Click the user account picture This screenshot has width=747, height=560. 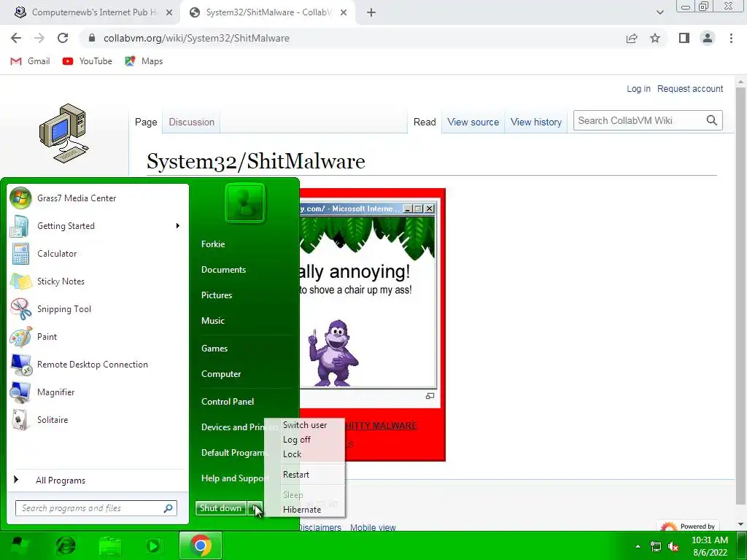(244, 203)
